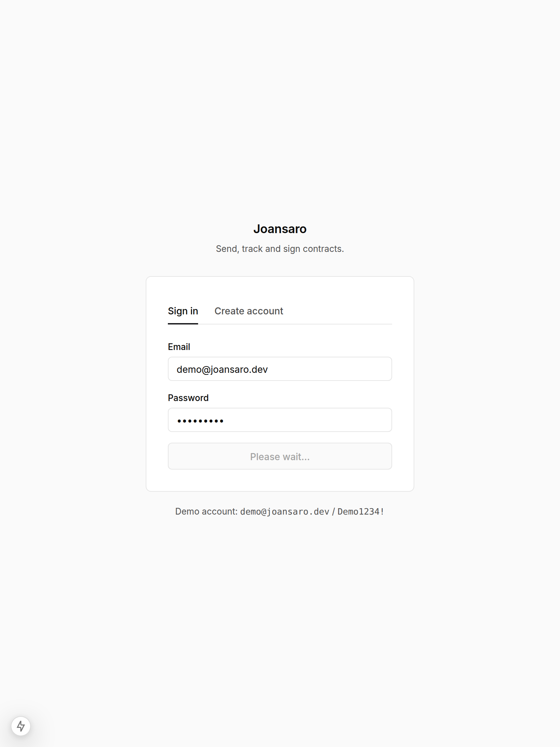Click the 'Demo account:' label text

pyautogui.click(x=206, y=512)
